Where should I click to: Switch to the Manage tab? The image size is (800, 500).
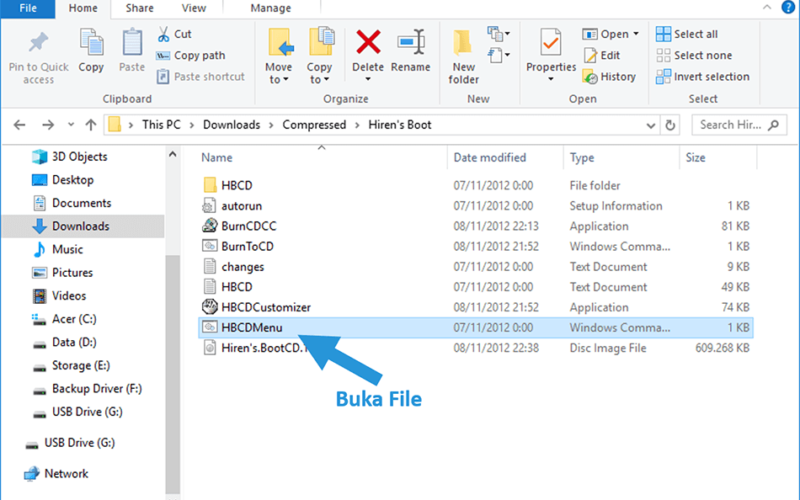point(271,9)
